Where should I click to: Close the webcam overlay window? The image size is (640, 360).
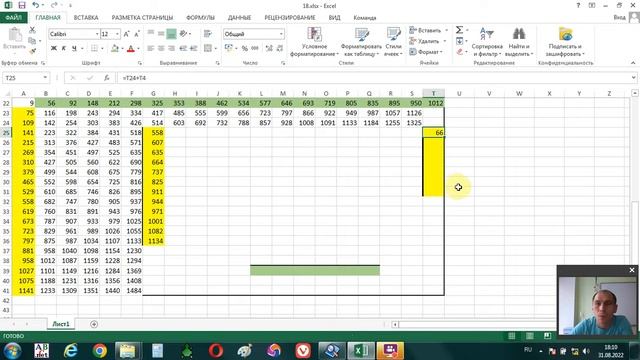(x=632, y=270)
